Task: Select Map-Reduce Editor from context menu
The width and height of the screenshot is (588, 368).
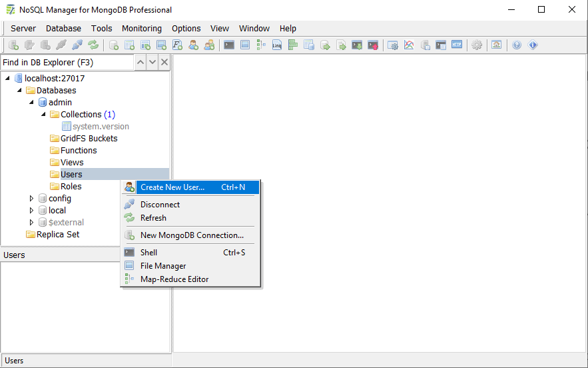Action: pos(174,279)
